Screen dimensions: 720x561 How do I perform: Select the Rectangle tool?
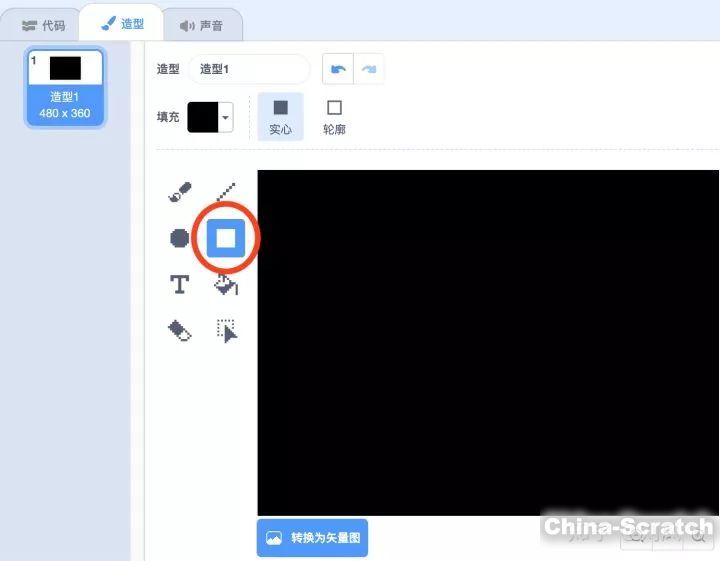click(227, 238)
